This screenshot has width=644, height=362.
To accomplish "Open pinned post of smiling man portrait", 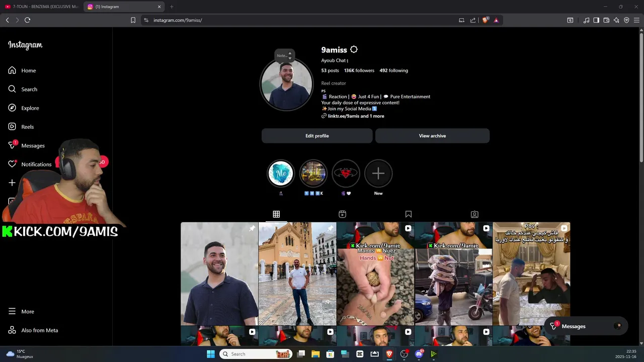I will click(x=219, y=274).
